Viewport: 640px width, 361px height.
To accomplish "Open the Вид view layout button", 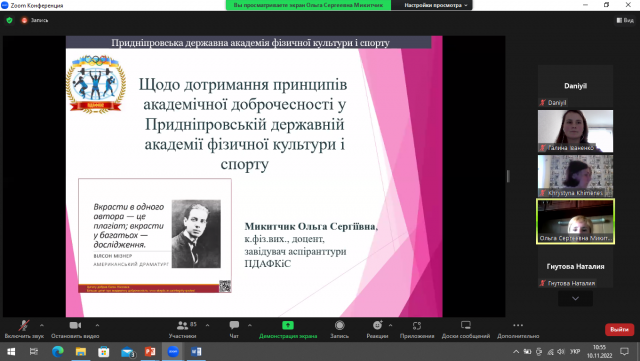I will pyautogui.click(x=625, y=20).
